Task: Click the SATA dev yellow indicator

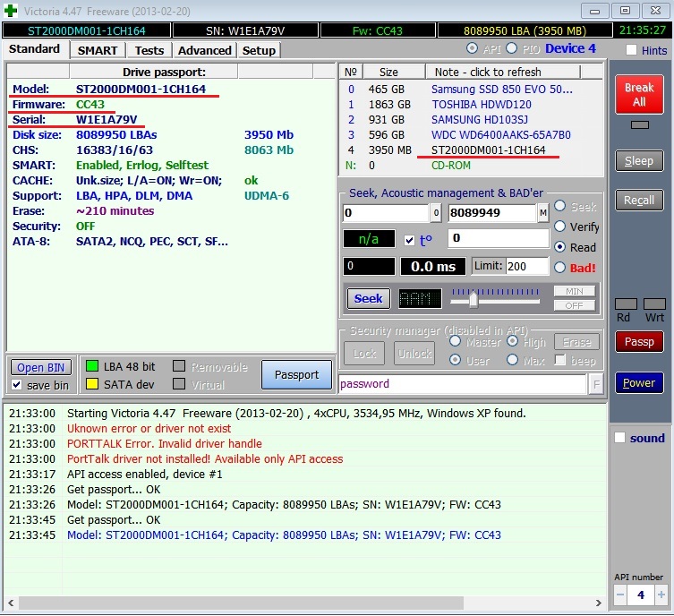Action: (92, 384)
